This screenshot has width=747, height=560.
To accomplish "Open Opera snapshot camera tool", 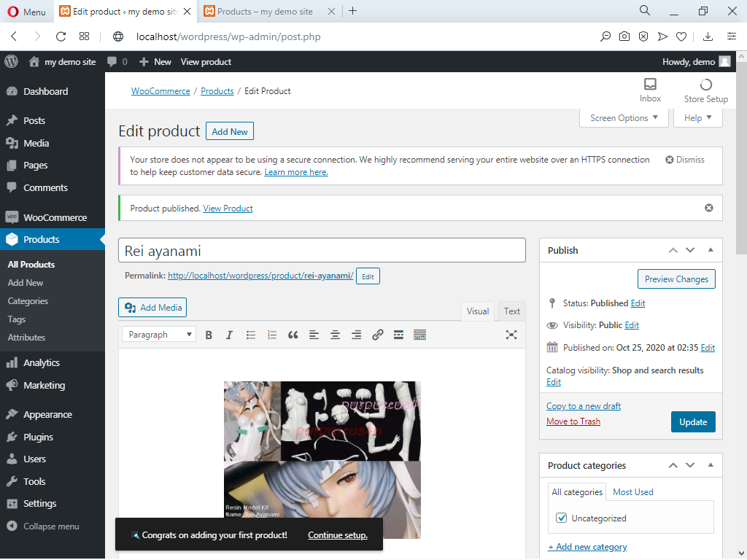I will coord(624,36).
